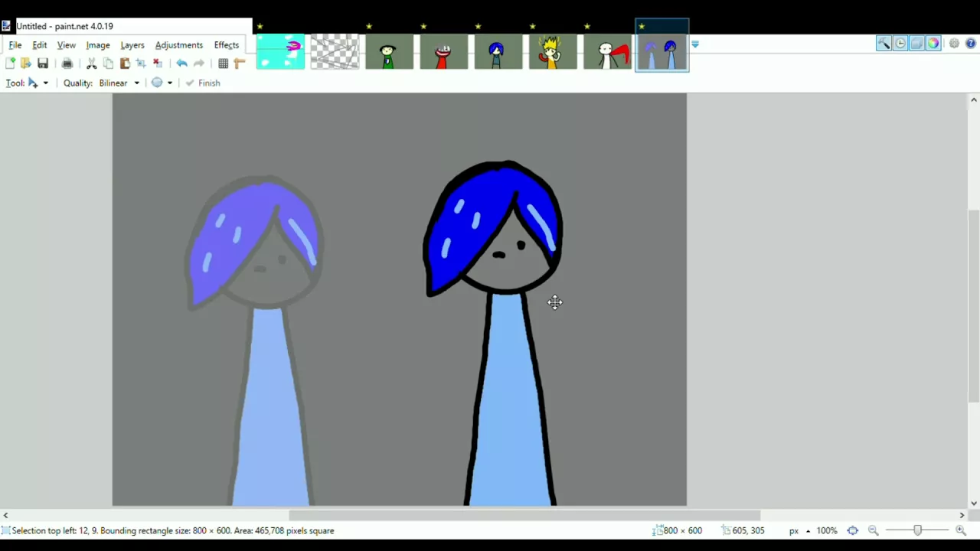Click the selection info status text

pos(173,530)
